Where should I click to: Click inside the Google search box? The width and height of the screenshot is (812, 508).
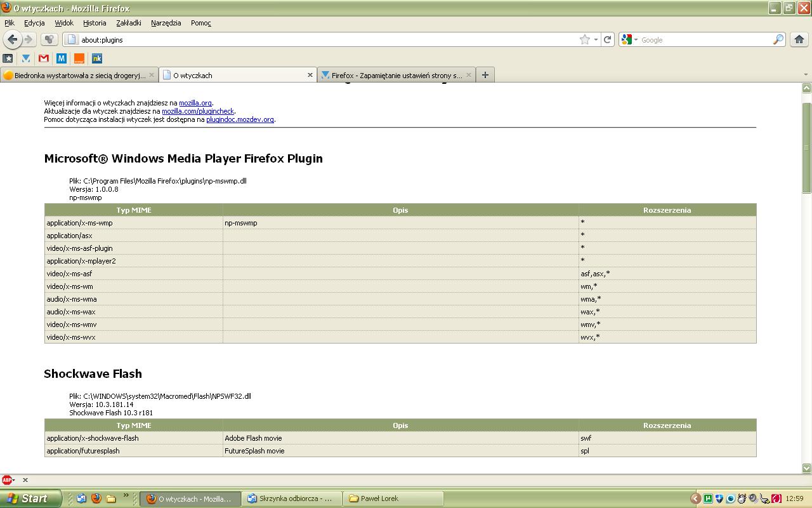(x=705, y=39)
